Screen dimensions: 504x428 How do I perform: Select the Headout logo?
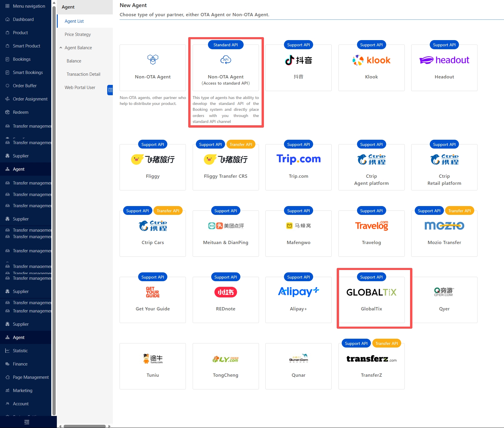tap(444, 60)
